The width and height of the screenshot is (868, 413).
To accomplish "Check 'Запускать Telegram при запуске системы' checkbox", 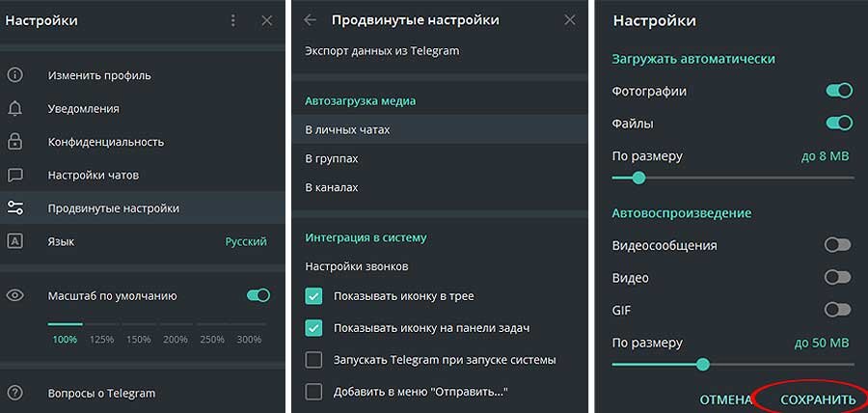I will (x=313, y=360).
